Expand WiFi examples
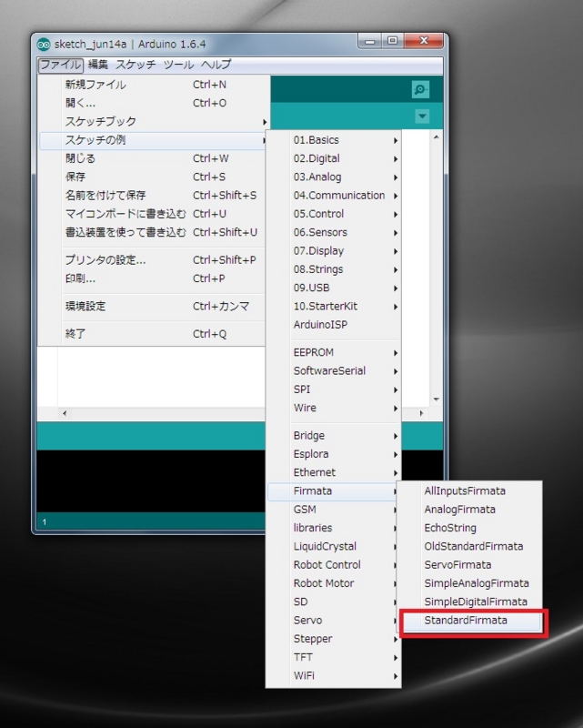The image size is (583, 728). pyautogui.click(x=333, y=675)
